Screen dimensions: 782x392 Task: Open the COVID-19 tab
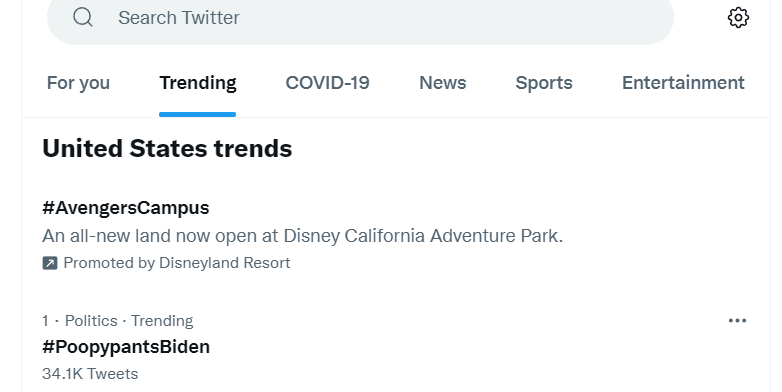pos(327,83)
